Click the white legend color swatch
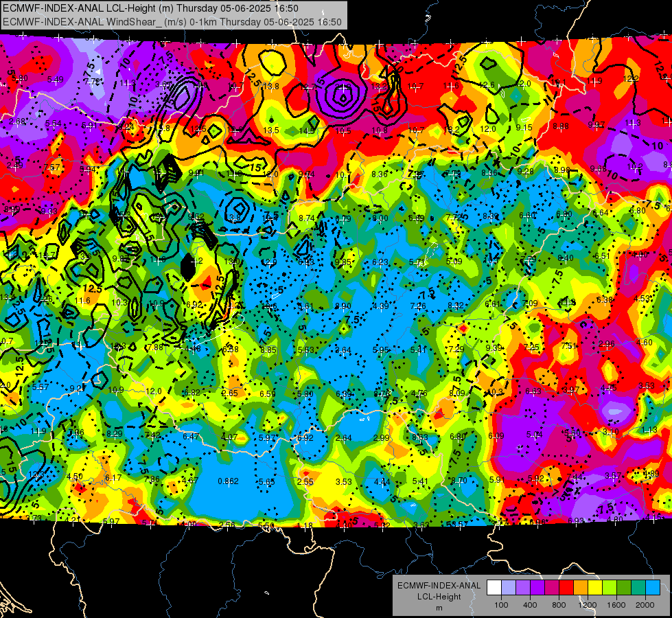672x618 pixels. 494,587
